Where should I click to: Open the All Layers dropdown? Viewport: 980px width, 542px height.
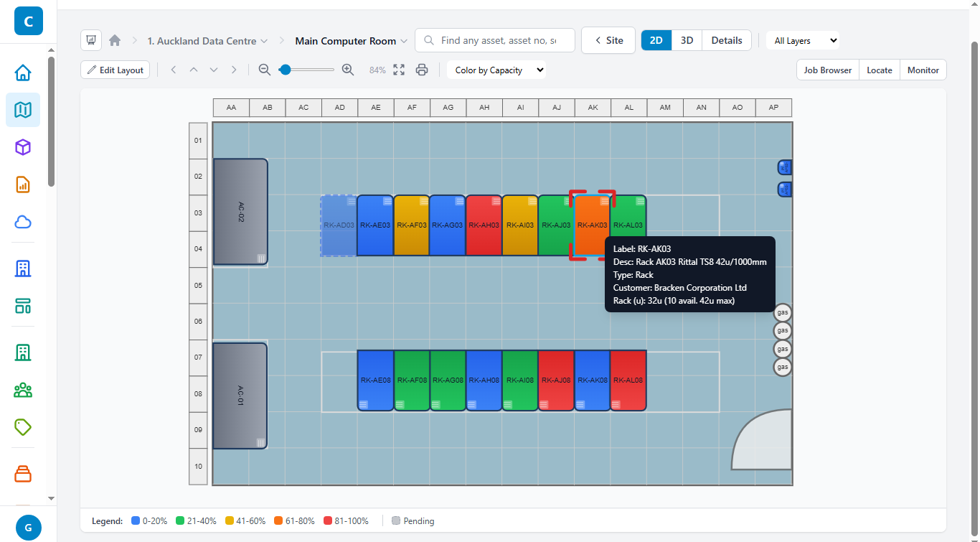click(x=804, y=41)
